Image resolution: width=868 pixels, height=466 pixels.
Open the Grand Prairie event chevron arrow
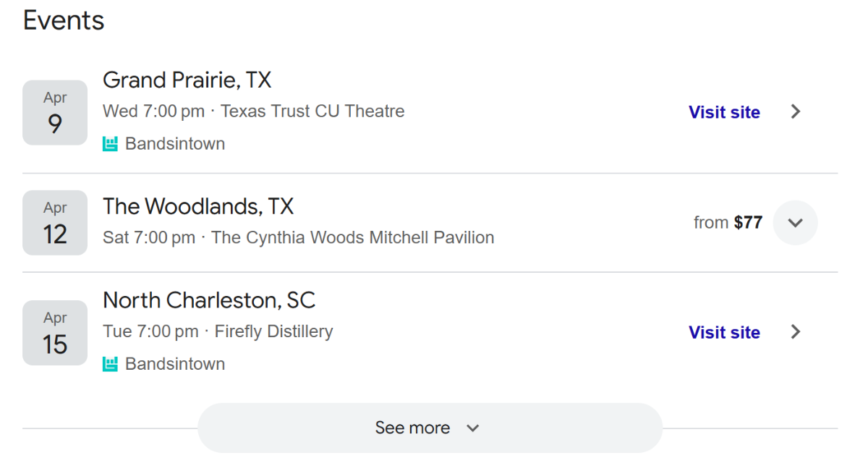pos(796,111)
